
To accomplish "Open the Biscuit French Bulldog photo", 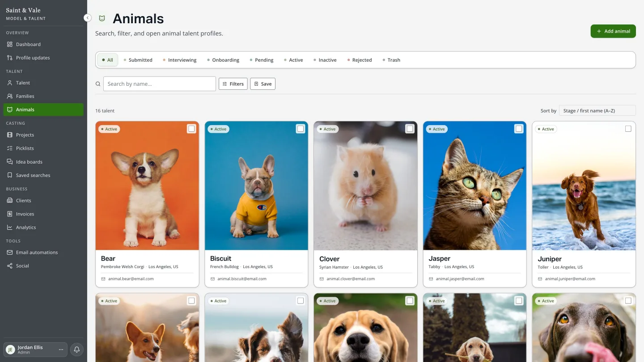I will point(256,186).
